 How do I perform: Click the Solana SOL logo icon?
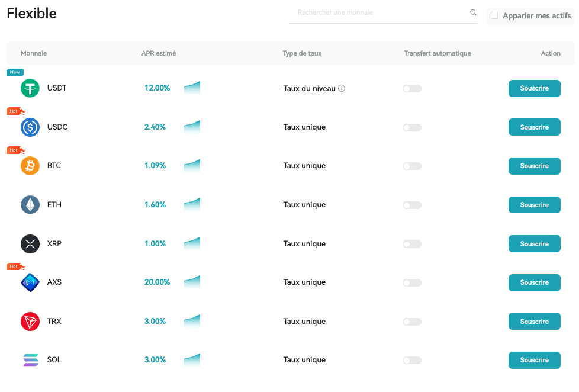31,360
